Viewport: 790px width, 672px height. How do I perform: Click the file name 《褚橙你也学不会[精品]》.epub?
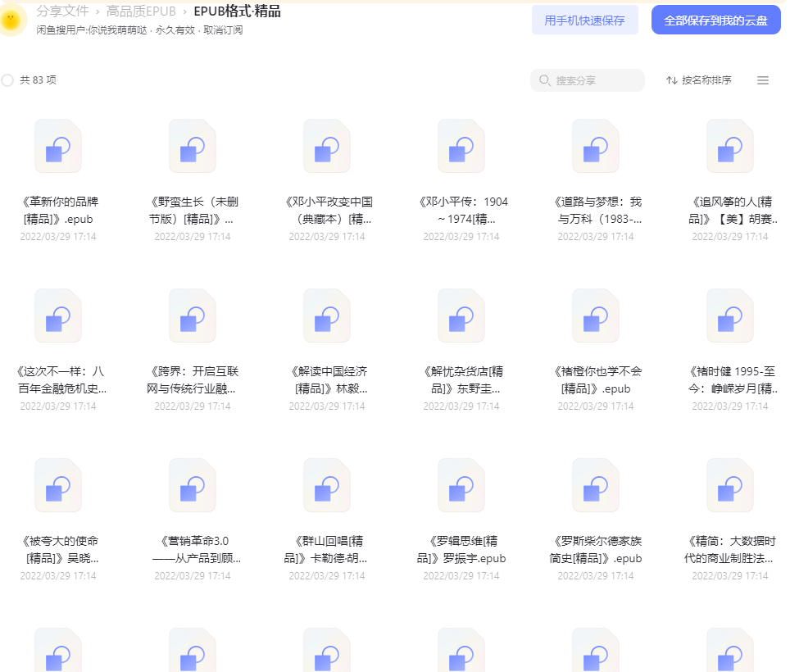[x=597, y=380]
